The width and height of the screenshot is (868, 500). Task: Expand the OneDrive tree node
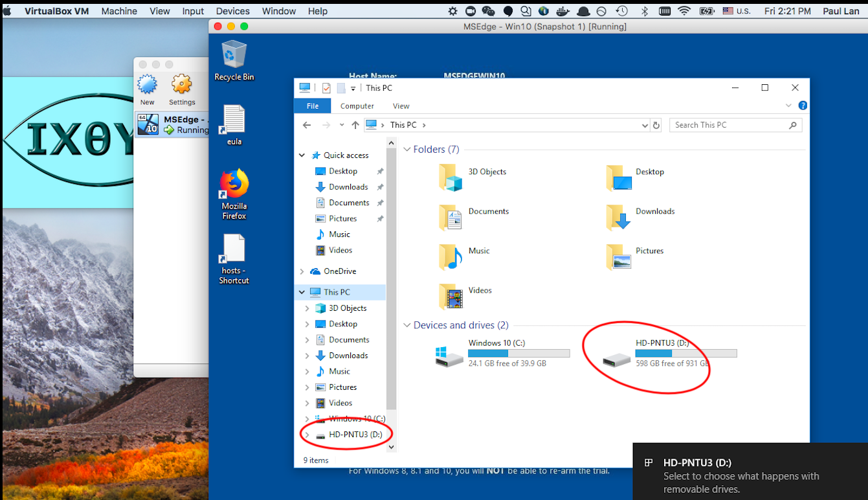[x=302, y=271]
